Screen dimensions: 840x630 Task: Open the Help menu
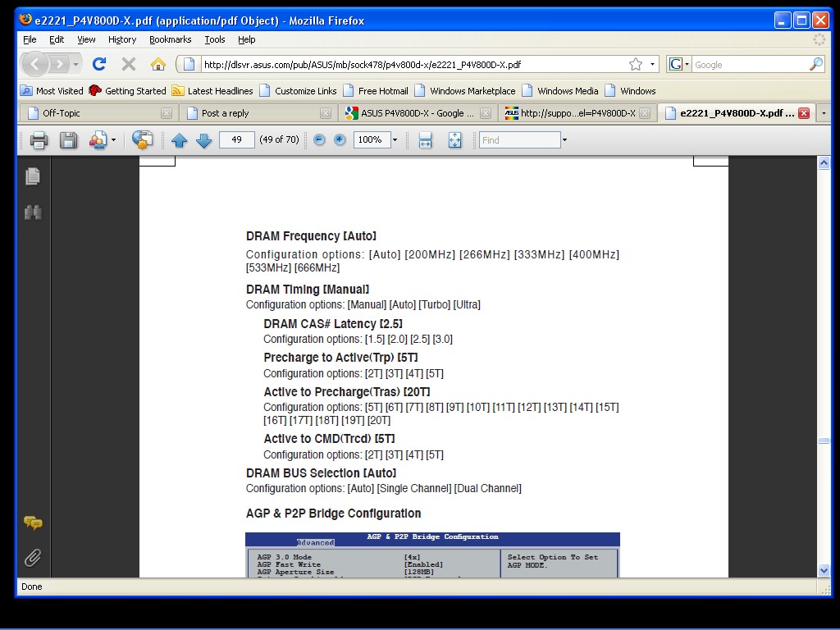tap(246, 39)
